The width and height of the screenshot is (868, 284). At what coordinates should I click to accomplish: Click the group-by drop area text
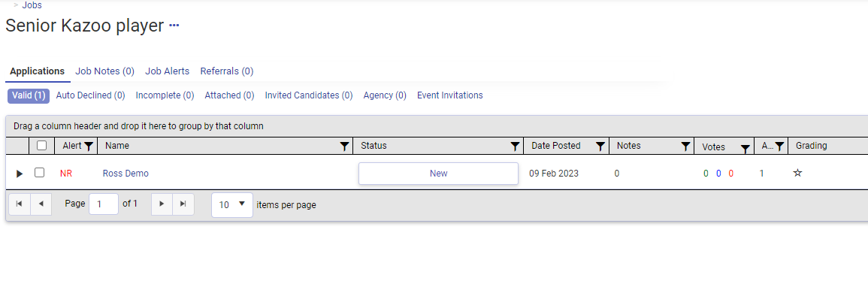pos(138,126)
